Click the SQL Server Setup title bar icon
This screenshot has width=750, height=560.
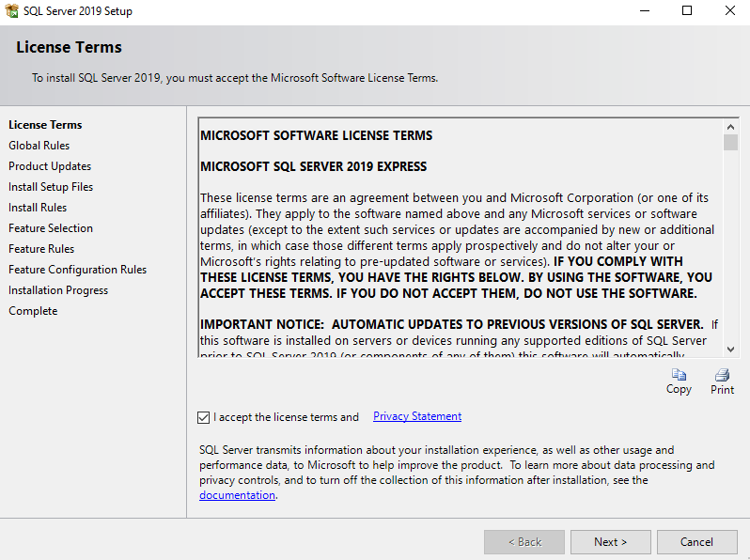click(11, 10)
